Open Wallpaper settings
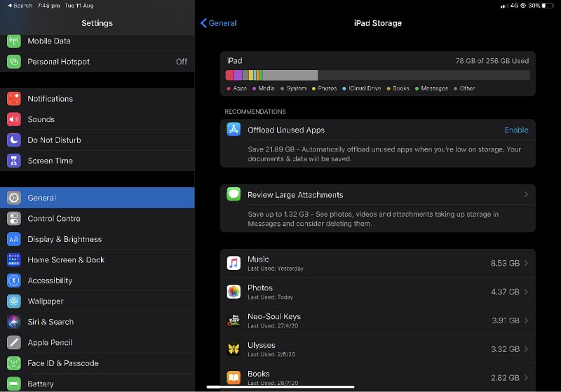Image resolution: width=561 pixels, height=392 pixels. tap(97, 302)
